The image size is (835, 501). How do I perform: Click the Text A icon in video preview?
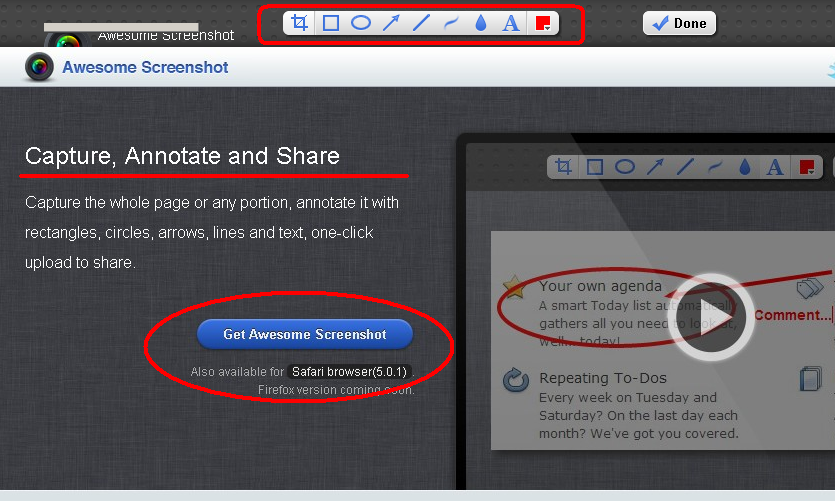coord(775,168)
